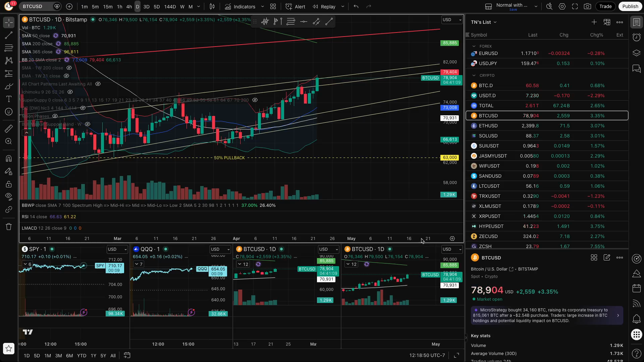Show the SMA 1W 200 close indicator
This screenshot has width=644, height=362.
(69, 68)
